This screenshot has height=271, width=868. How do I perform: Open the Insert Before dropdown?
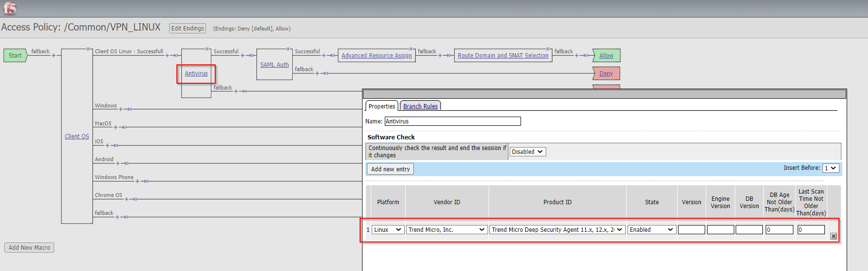pos(830,168)
